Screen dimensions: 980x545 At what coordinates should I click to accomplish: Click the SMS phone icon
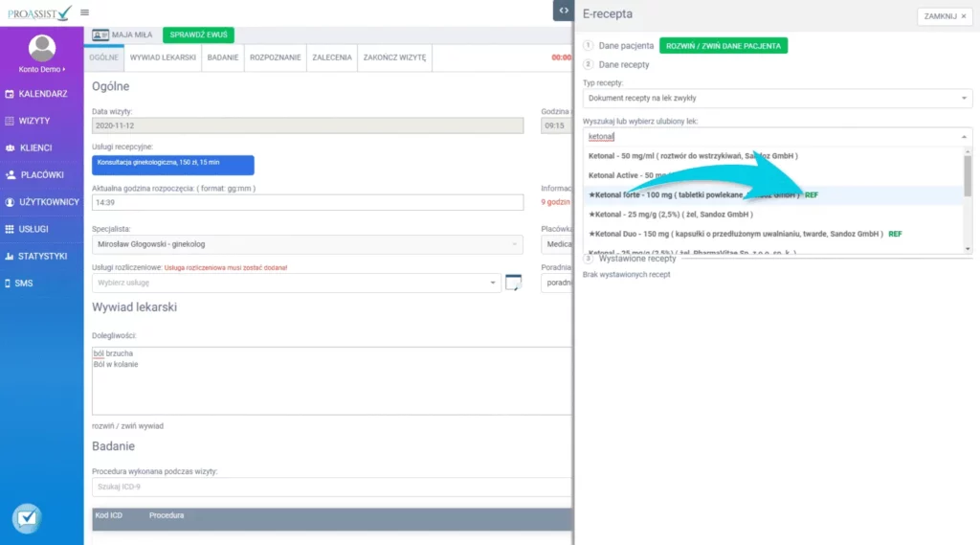pos(8,284)
